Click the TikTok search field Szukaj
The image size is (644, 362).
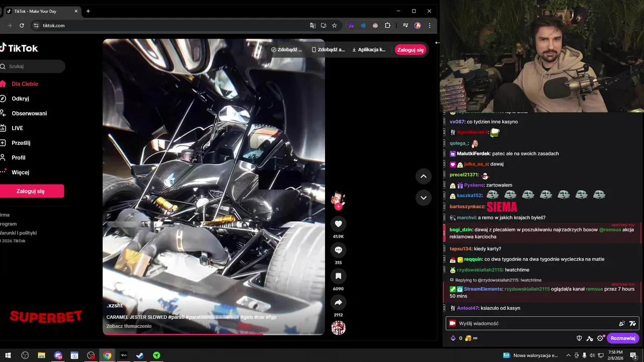31,66
